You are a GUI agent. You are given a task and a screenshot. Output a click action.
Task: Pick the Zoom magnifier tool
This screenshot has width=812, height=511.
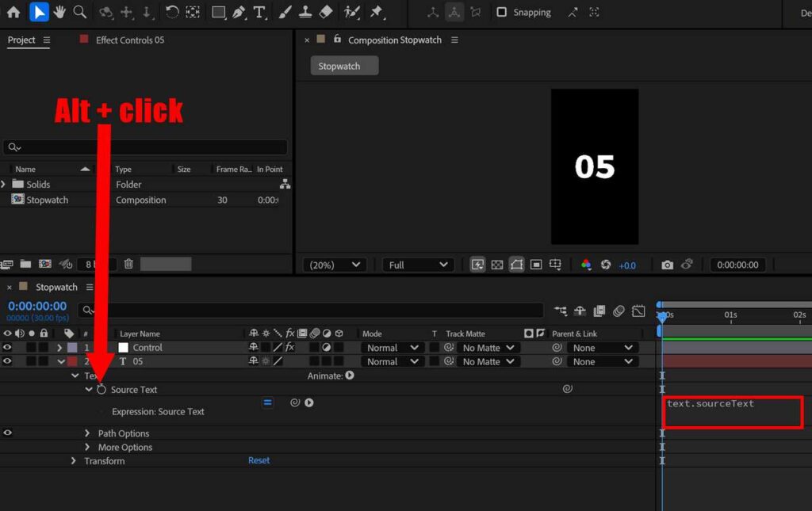tap(80, 12)
